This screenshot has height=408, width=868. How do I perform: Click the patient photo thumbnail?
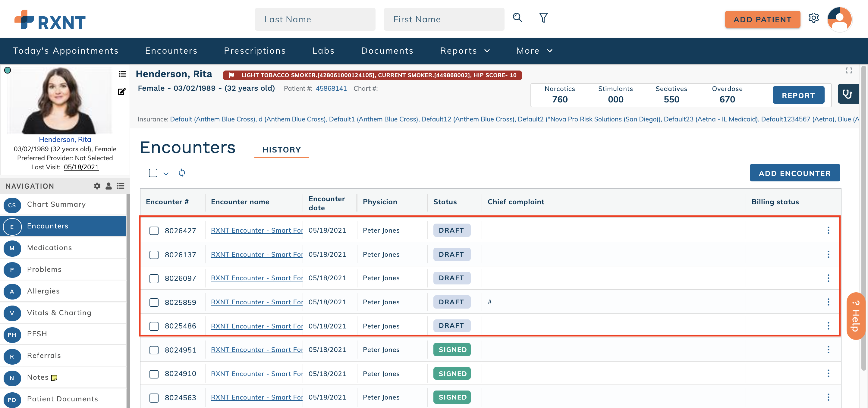point(59,100)
